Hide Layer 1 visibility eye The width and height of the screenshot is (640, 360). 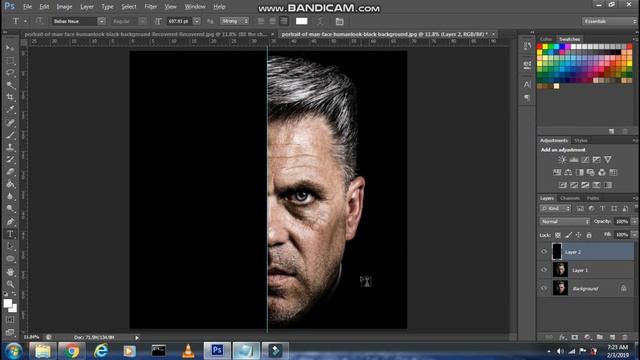(544, 270)
